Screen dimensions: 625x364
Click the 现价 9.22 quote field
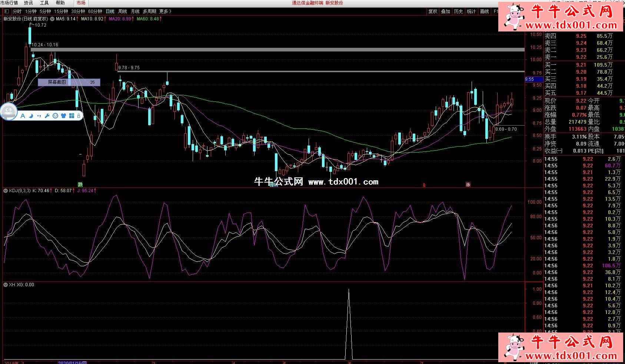coord(565,101)
